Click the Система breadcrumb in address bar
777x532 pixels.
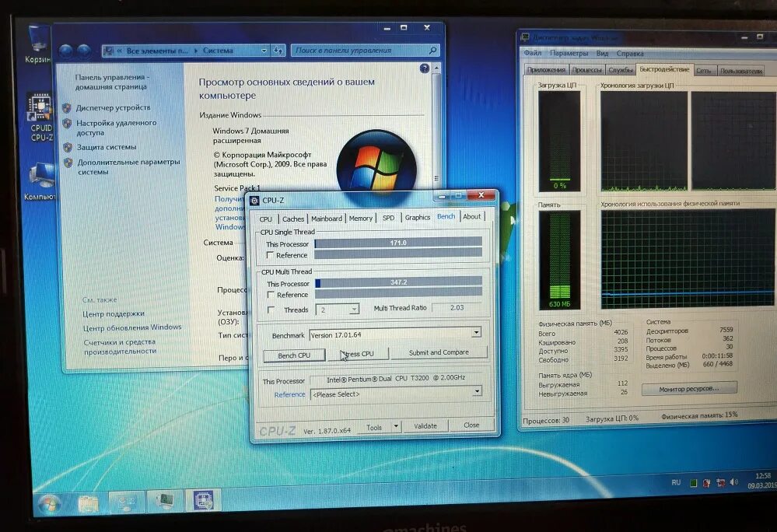point(218,51)
